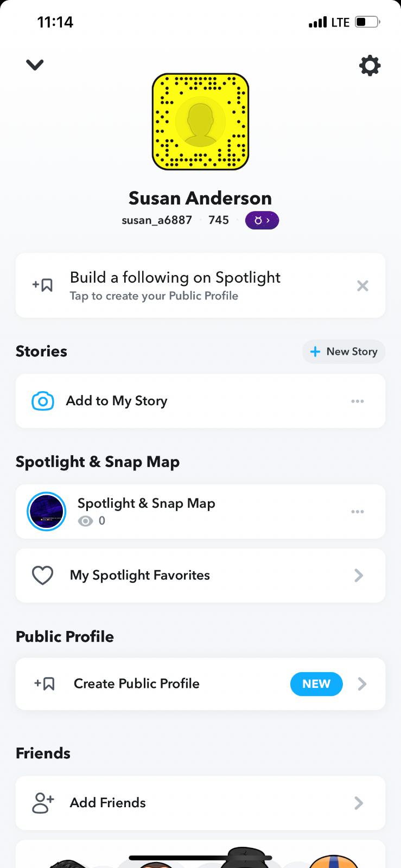
Task: Tap the blue NEW badge
Action: [316, 684]
